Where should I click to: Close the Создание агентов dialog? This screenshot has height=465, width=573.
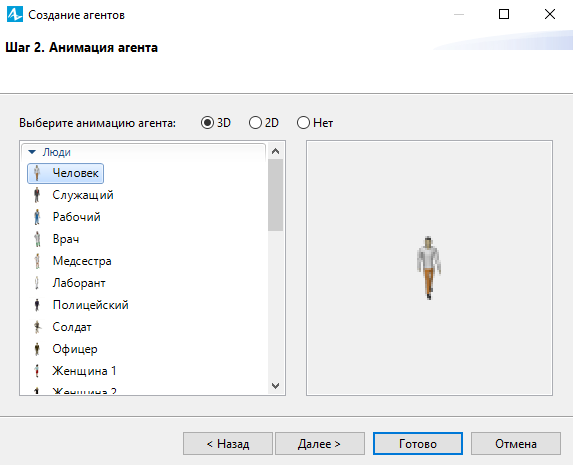coord(550,14)
